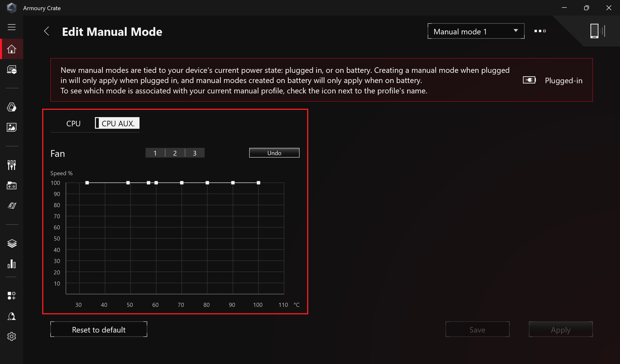Open the Device page icon in sidebar
620x364 pixels.
[12, 70]
